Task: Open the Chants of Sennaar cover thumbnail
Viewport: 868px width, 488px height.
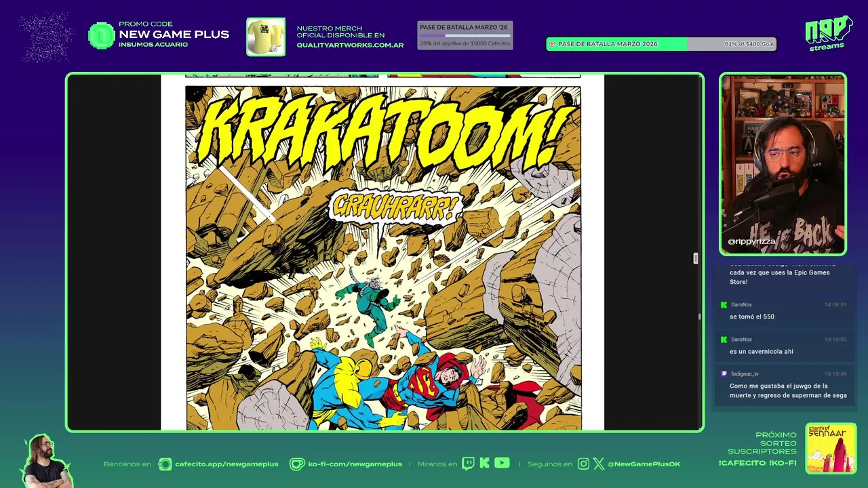Action: pos(831,449)
